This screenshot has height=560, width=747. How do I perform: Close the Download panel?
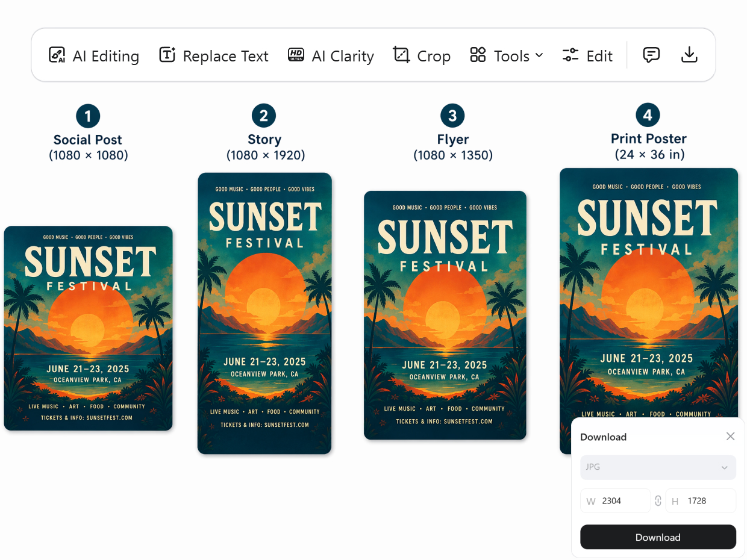[731, 437]
